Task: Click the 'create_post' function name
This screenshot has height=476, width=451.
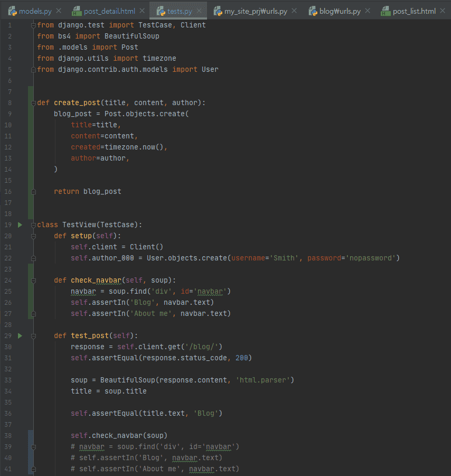Action: (77, 103)
